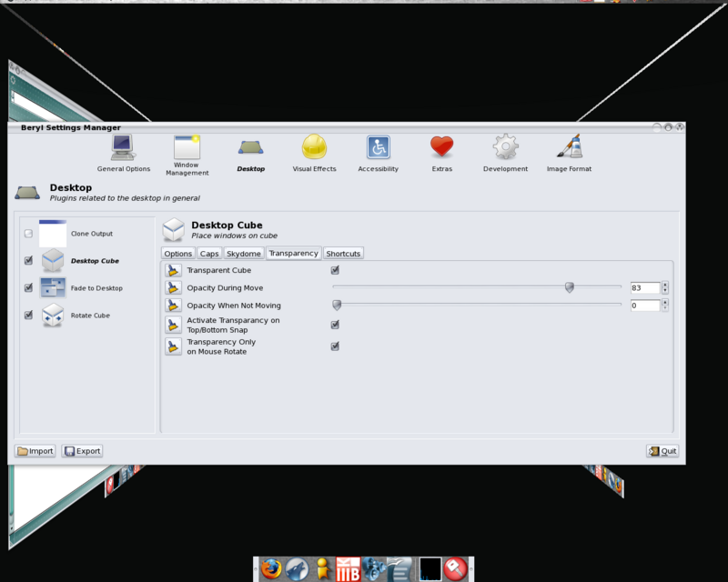Select the Fade to Desktop plugin label
The image size is (728, 582).
pos(96,288)
